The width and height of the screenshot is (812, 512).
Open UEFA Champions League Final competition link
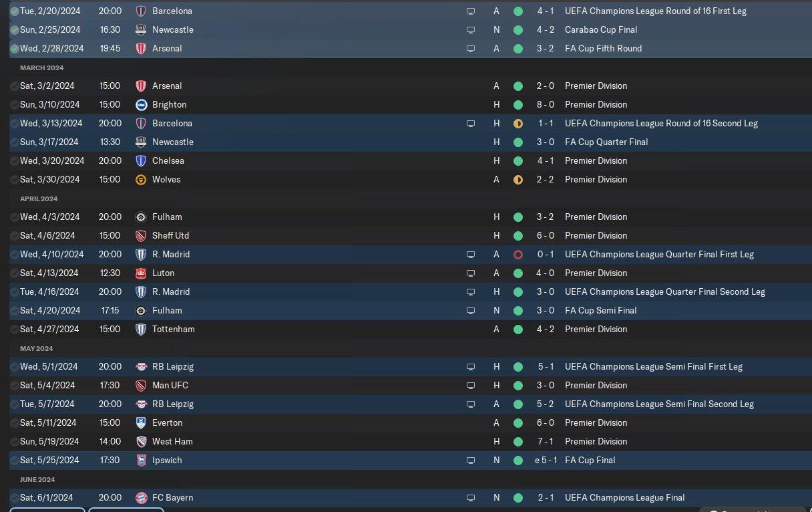[624, 497]
